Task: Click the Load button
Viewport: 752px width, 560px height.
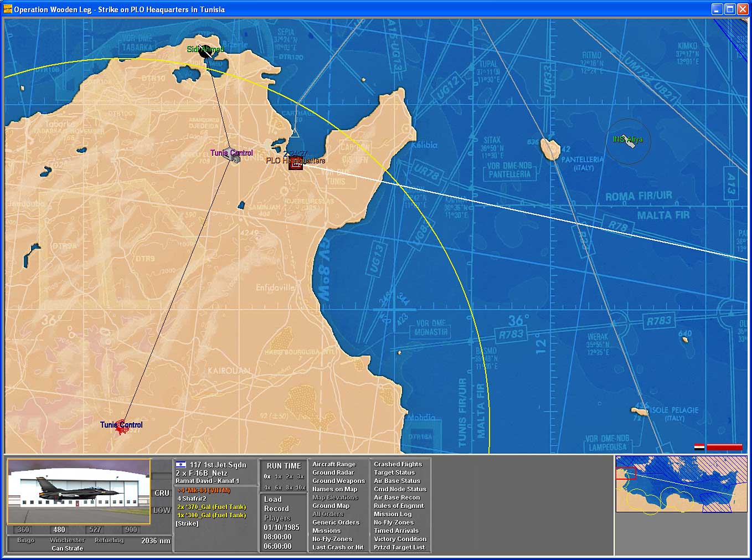Action: pyautogui.click(x=272, y=499)
